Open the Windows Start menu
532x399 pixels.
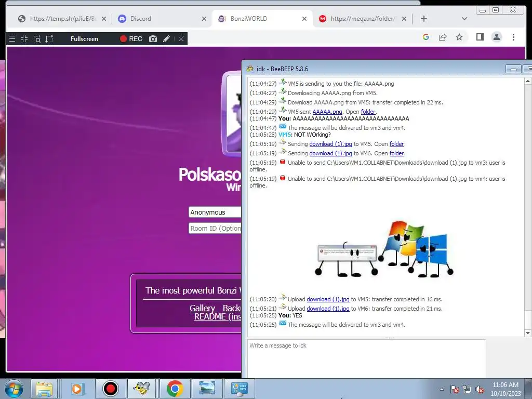tap(14, 389)
